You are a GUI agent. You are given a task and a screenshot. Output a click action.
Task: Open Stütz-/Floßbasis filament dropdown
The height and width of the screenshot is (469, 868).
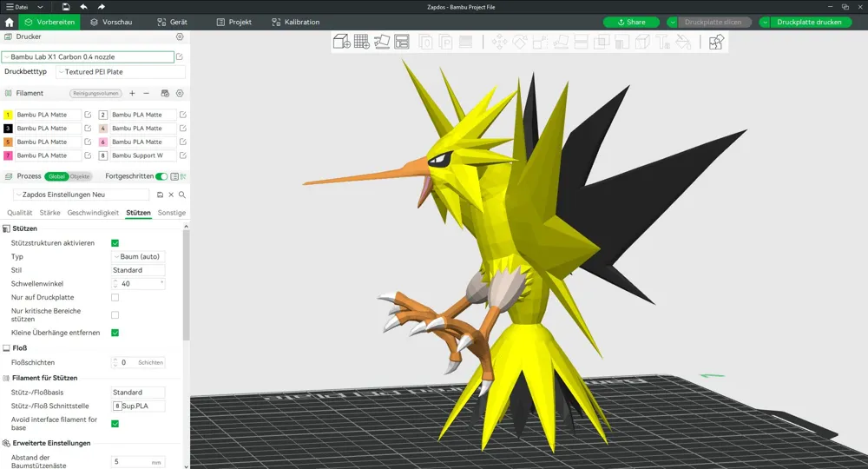[x=138, y=393]
